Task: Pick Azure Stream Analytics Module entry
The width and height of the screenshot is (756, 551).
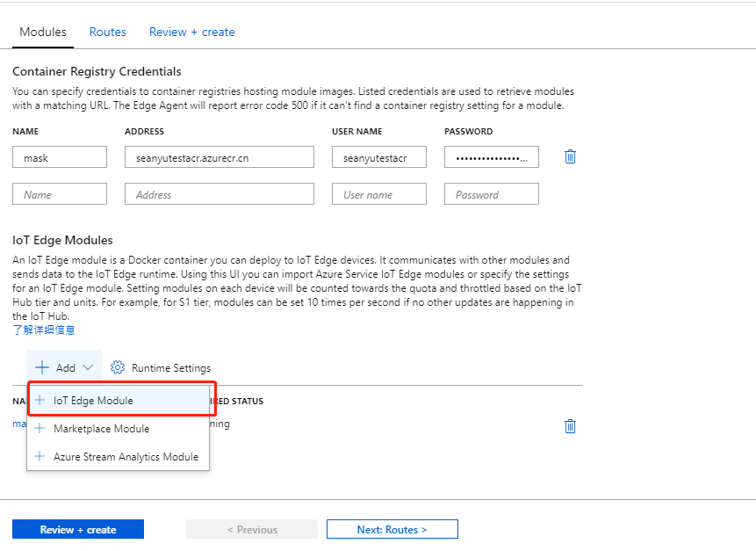Action: (x=126, y=457)
